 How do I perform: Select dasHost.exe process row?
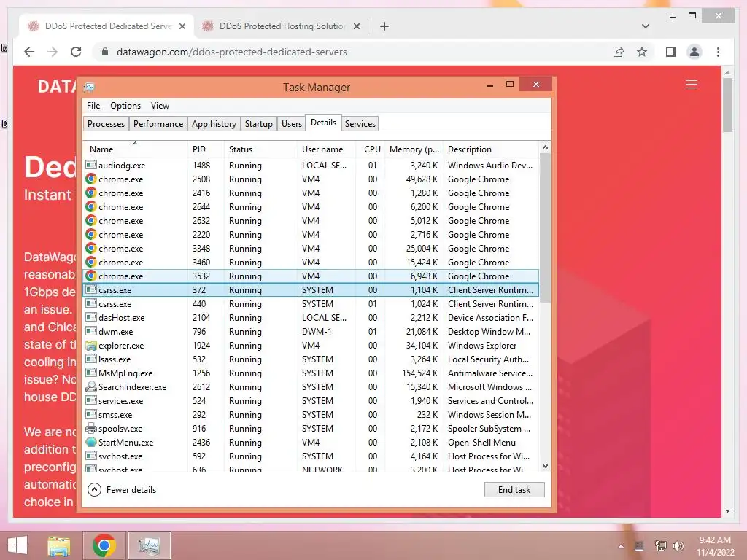point(311,318)
